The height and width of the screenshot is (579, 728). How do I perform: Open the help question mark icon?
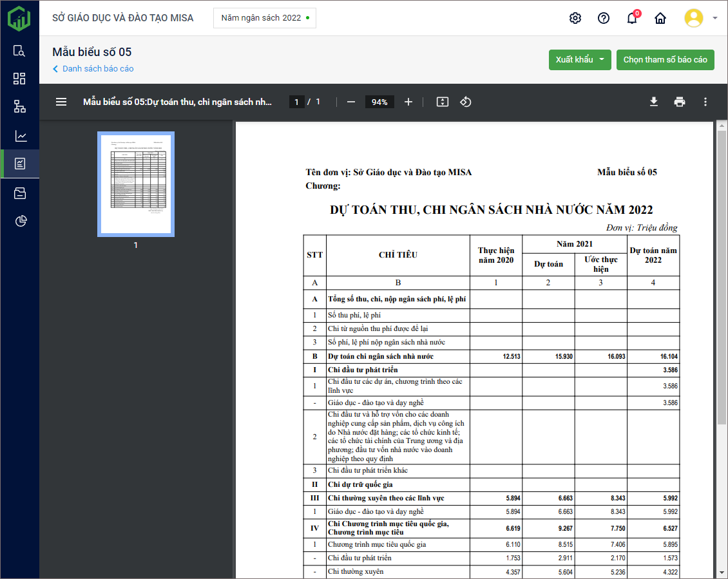[x=604, y=18]
